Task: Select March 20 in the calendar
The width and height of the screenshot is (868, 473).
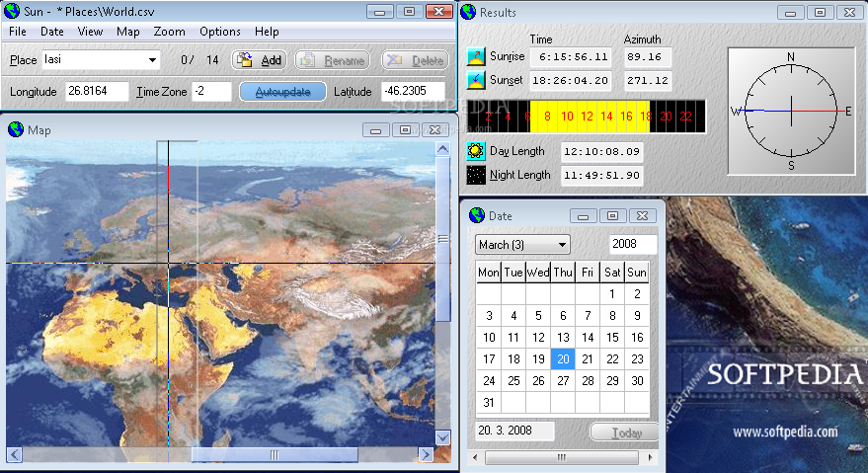Action: 563,358
